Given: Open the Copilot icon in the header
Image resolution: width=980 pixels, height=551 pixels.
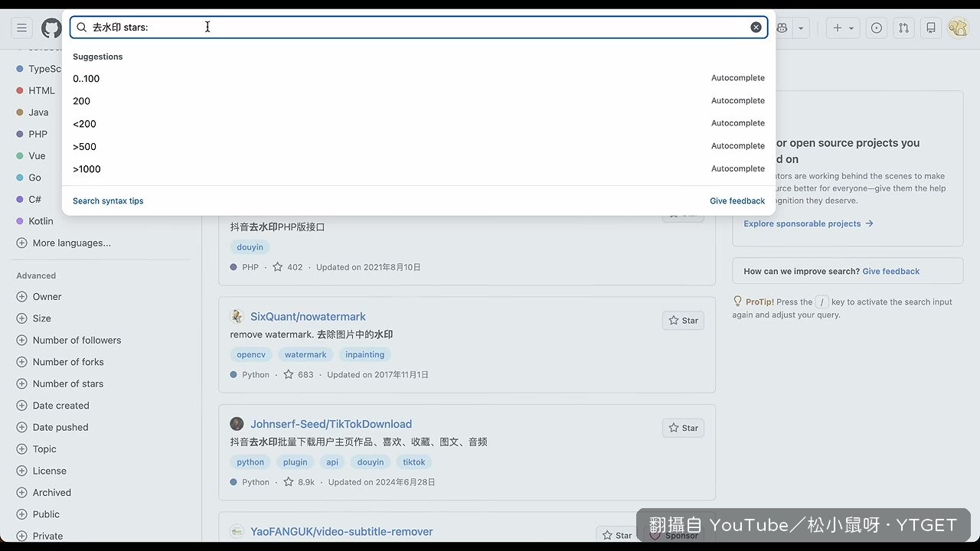Looking at the screenshot, I should (782, 28).
